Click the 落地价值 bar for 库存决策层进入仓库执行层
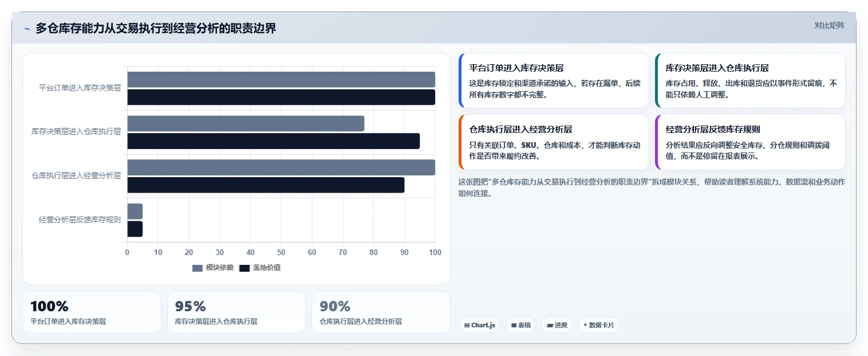This screenshot has width=868, height=356. (x=273, y=141)
